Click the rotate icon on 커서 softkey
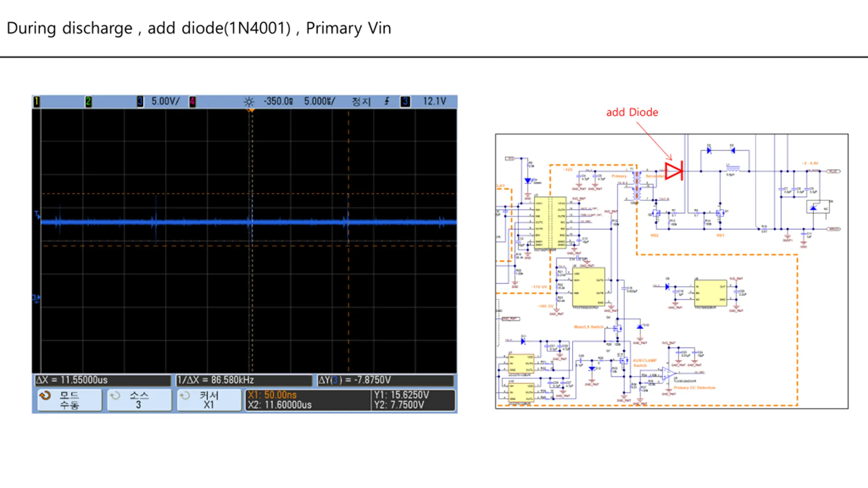 [185, 395]
